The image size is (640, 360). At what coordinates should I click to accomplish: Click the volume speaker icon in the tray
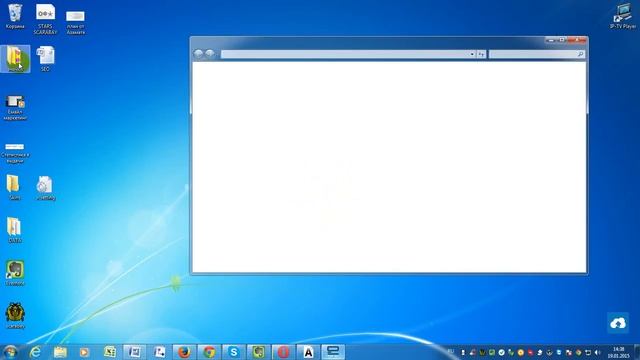(x=598, y=352)
